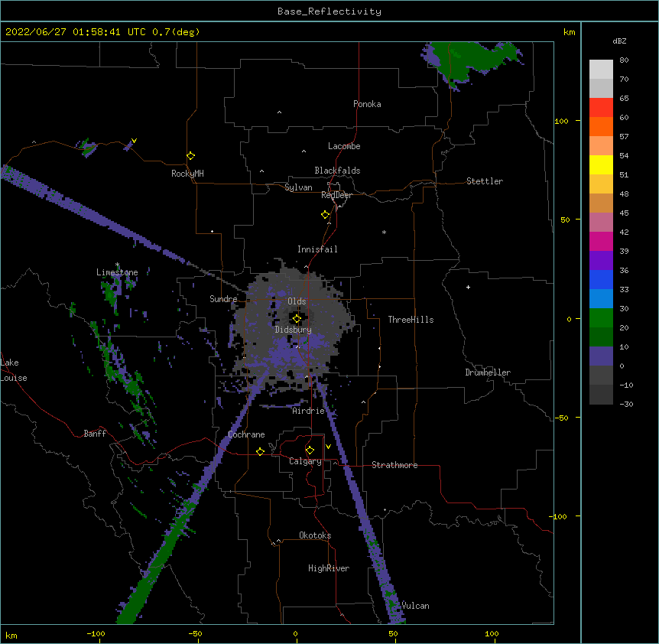Screen dimensions: 659x644
Task: Click the Sundre label
Action: (x=223, y=299)
